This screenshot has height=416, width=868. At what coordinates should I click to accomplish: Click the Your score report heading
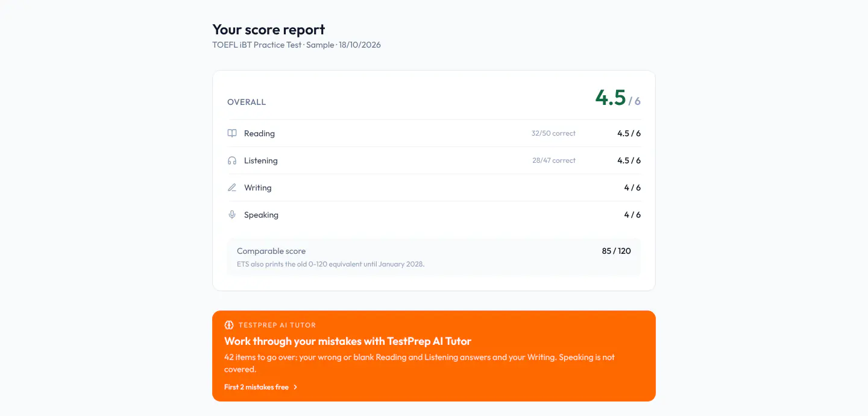(269, 30)
